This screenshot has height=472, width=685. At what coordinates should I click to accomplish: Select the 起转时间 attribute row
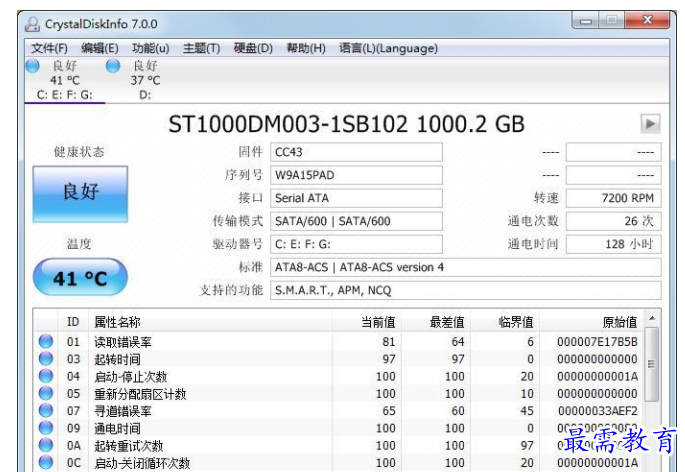[x=339, y=359]
